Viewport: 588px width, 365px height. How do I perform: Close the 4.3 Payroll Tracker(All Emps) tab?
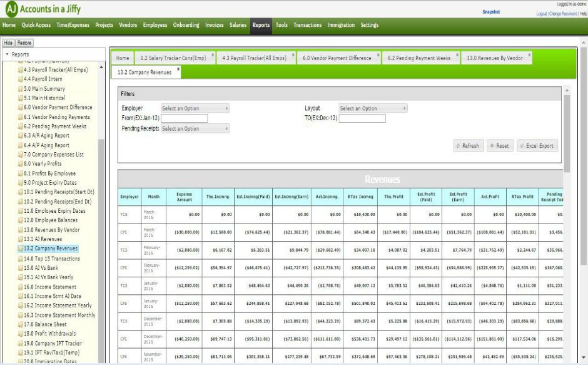(x=293, y=55)
